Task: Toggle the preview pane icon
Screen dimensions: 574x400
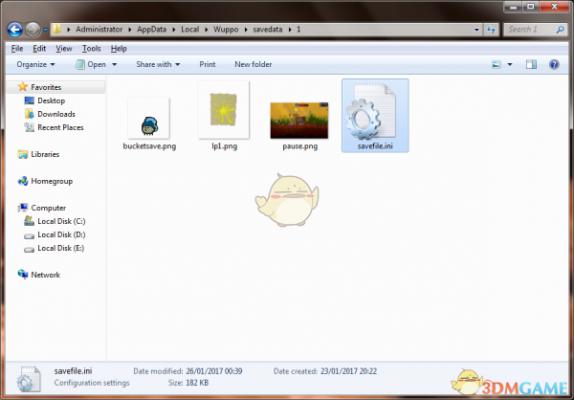Action: pos(531,64)
